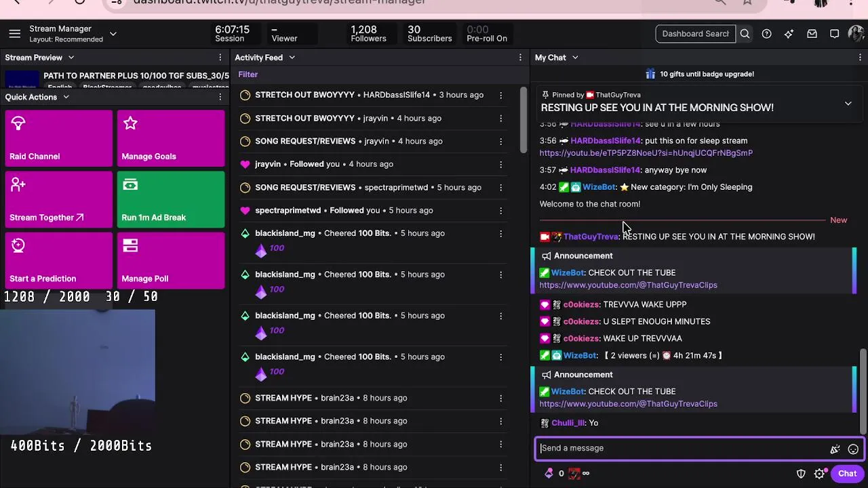Image resolution: width=868 pixels, height=488 pixels.
Task: Focus the Dashboard Search field
Action: pos(695,34)
